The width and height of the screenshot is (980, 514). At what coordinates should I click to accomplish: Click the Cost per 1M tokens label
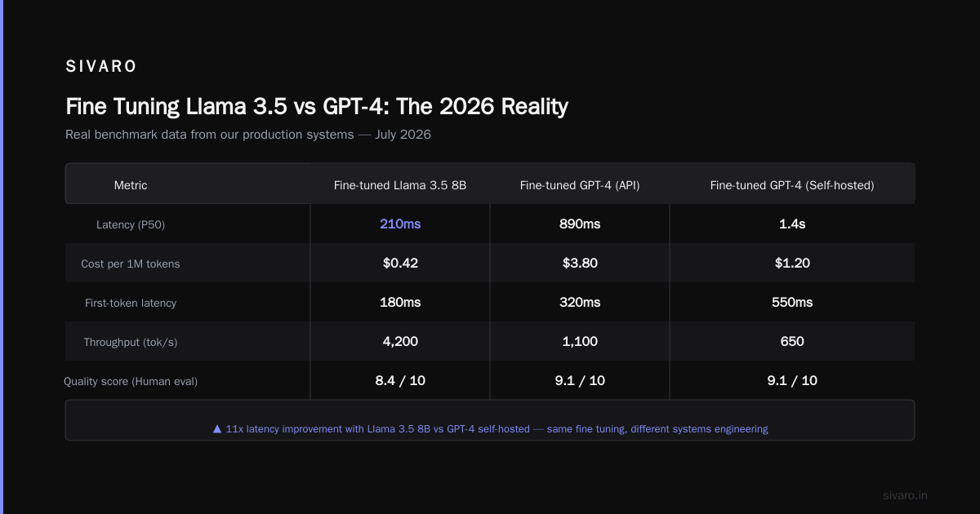[x=131, y=264]
